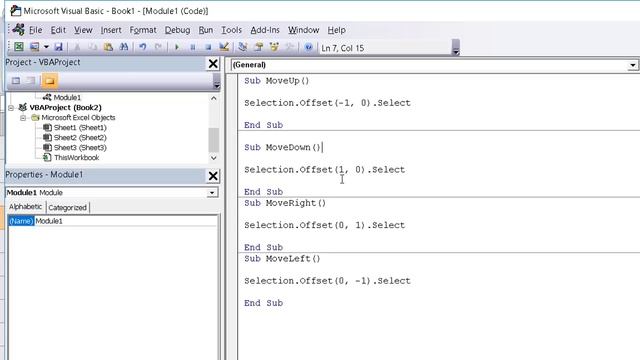
Task: Select VBAProject (Book2) tree item
Action: click(x=65, y=107)
